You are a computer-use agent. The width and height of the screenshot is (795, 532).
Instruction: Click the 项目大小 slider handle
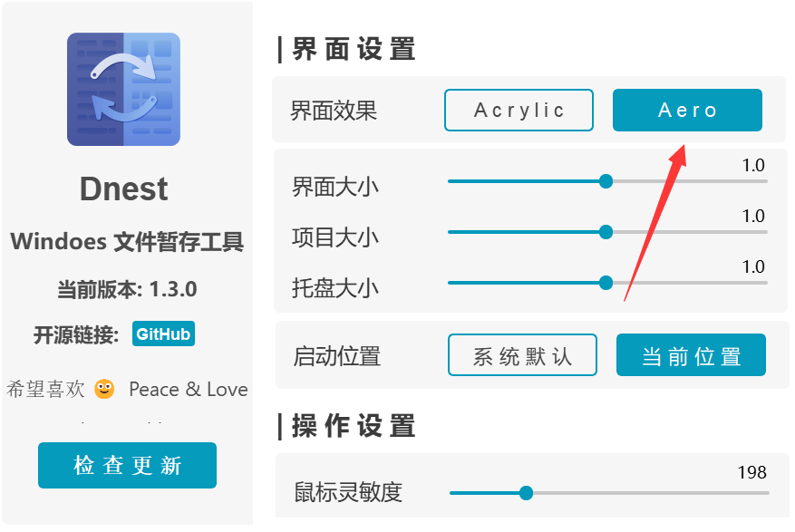tap(605, 232)
